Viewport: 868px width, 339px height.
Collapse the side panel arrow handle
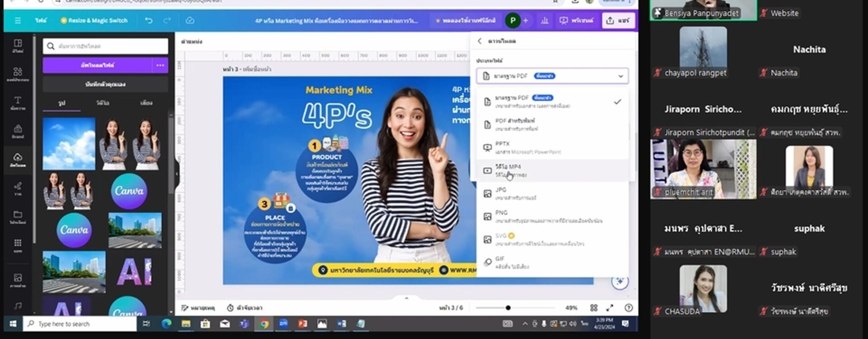tap(177, 174)
